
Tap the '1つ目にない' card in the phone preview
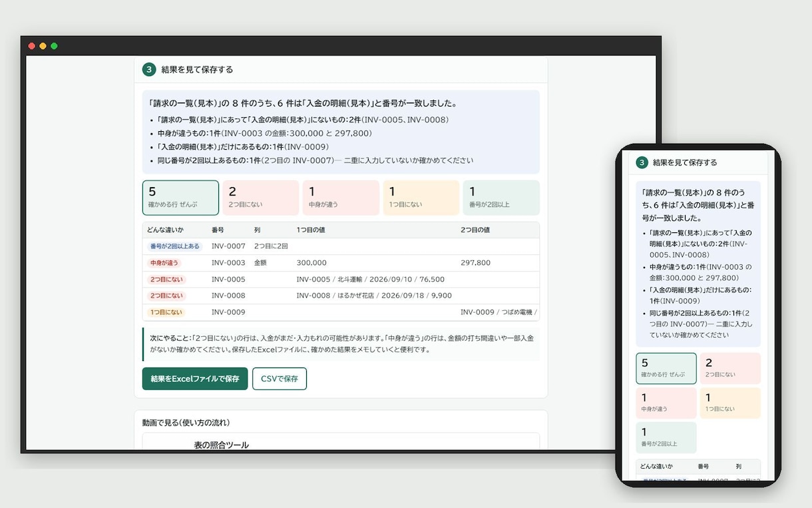coord(730,403)
